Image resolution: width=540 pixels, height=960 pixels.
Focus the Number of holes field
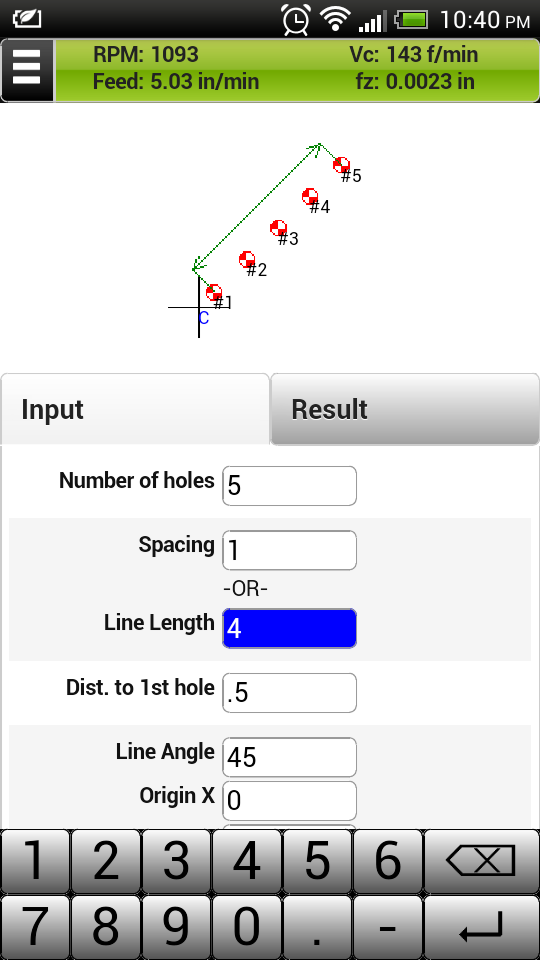coord(289,486)
